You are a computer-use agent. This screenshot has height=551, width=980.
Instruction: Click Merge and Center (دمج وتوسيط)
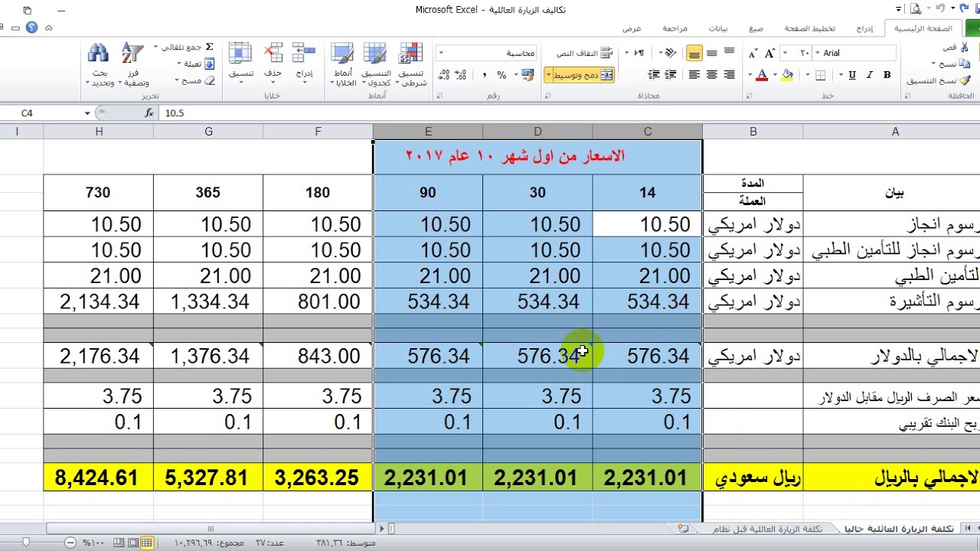pos(584,75)
